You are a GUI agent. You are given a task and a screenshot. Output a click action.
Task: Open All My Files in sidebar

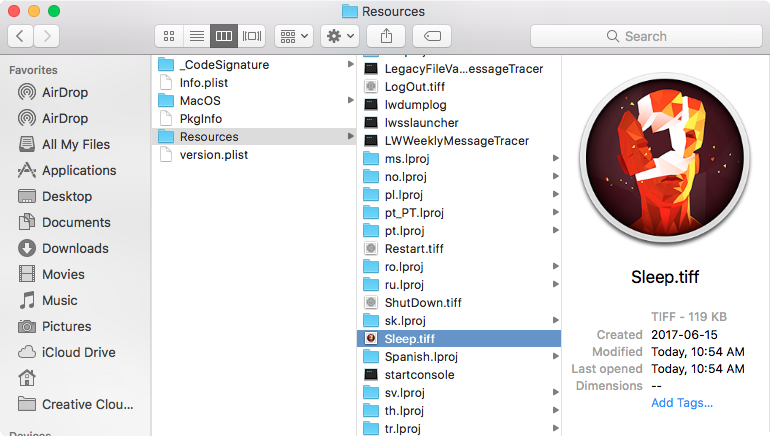[x=64, y=144]
